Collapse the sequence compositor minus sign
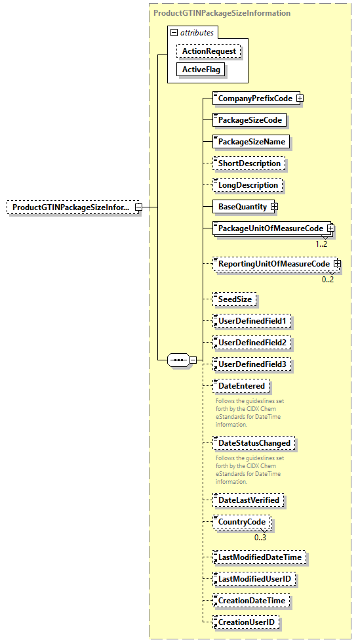The width and height of the screenshot is (358, 644). tap(193, 360)
